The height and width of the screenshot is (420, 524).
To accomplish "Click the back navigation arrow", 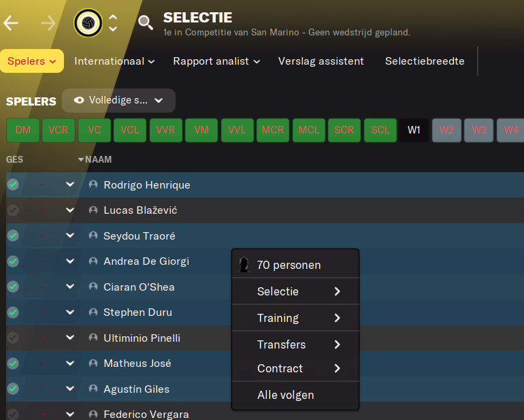I will click(11, 23).
